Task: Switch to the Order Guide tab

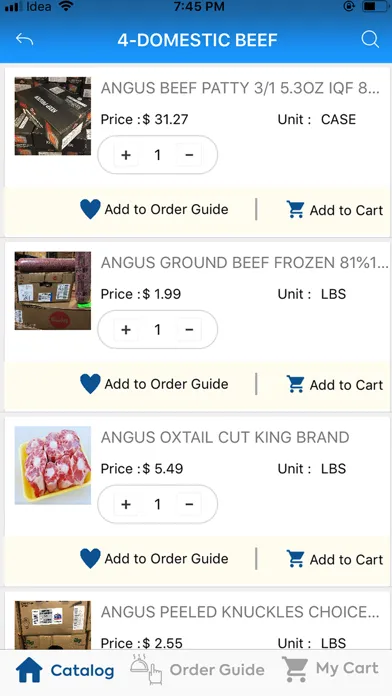Action: click(x=197, y=669)
